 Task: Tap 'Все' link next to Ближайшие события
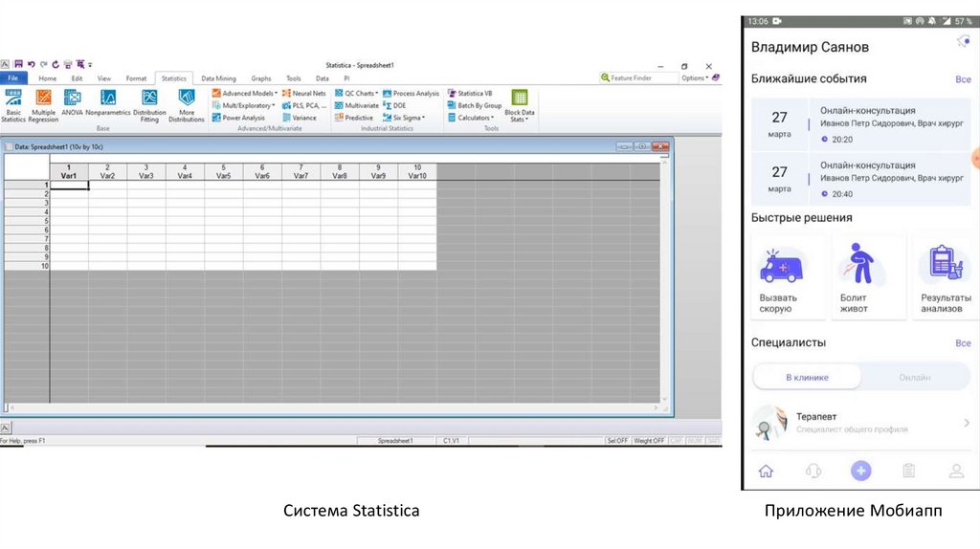pyautogui.click(x=963, y=79)
